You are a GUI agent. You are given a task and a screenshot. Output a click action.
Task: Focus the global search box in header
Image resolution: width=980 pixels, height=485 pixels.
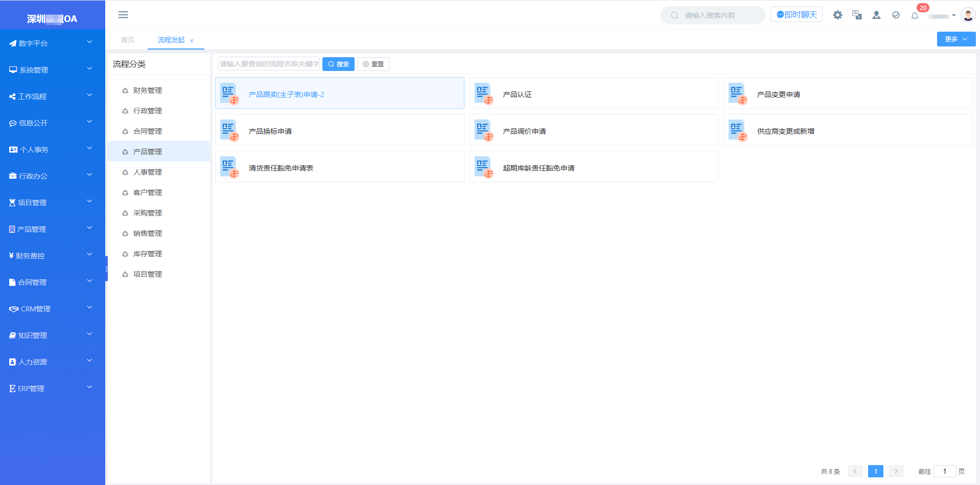[712, 15]
